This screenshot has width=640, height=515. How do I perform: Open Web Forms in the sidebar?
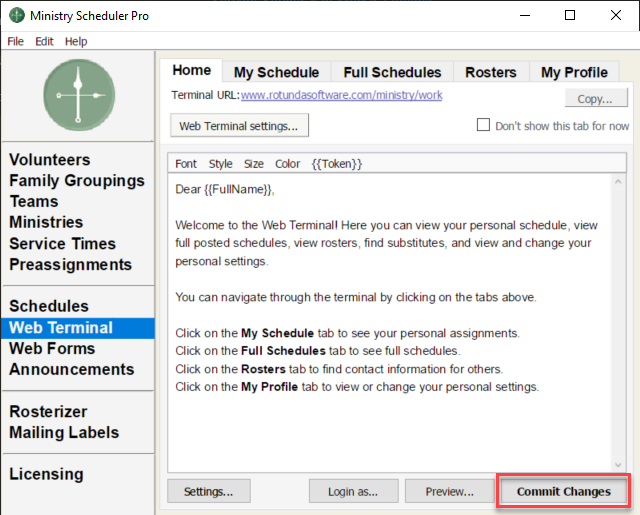click(x=52, y=349)
